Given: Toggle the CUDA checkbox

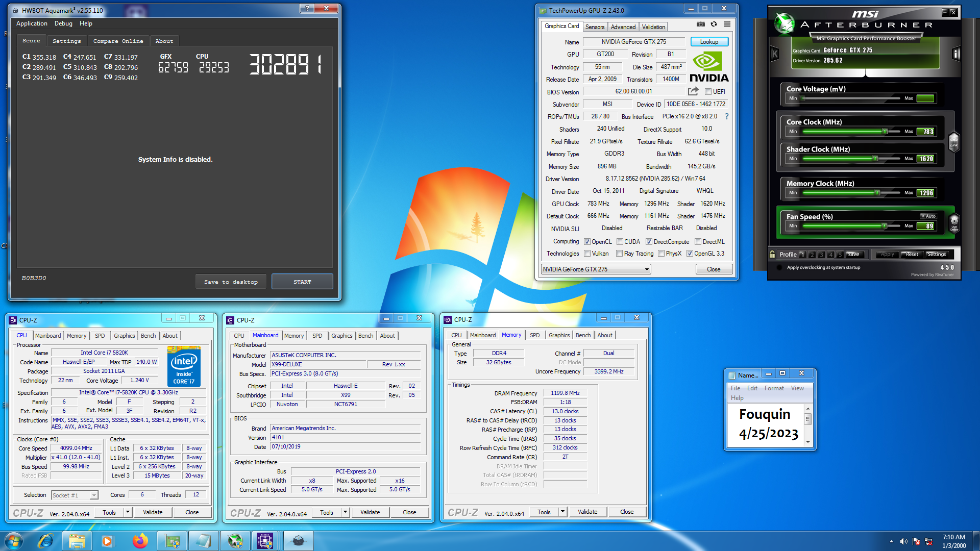Looking at the screenshot, I should (620, 242).
